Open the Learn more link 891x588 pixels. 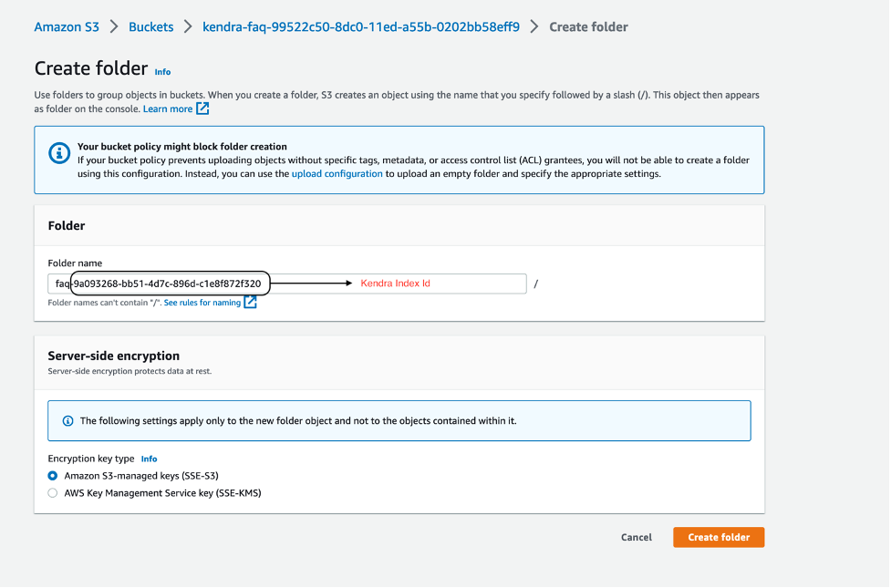[x=168, y=109]
